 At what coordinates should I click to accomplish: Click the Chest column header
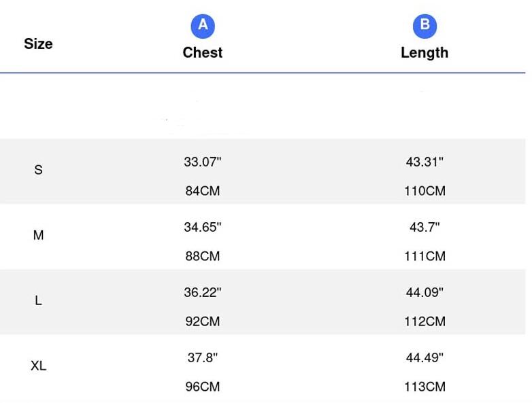pyautogui.click(x=203, y=52)
